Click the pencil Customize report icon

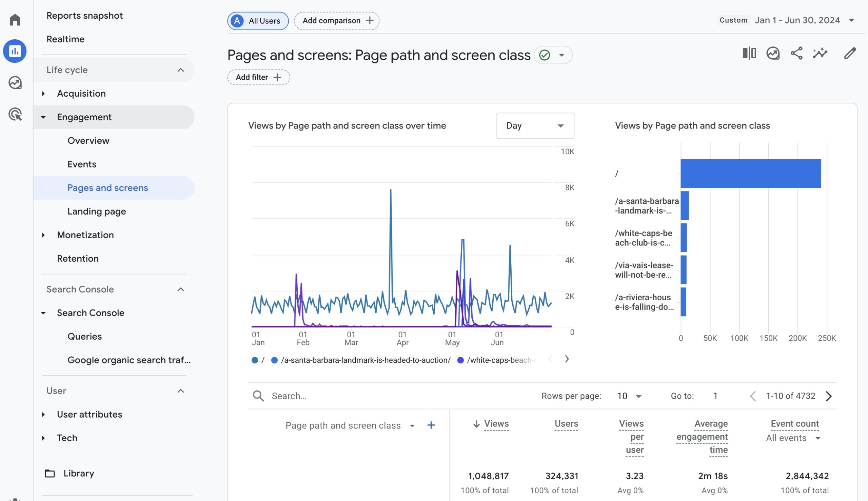[850, 53]
